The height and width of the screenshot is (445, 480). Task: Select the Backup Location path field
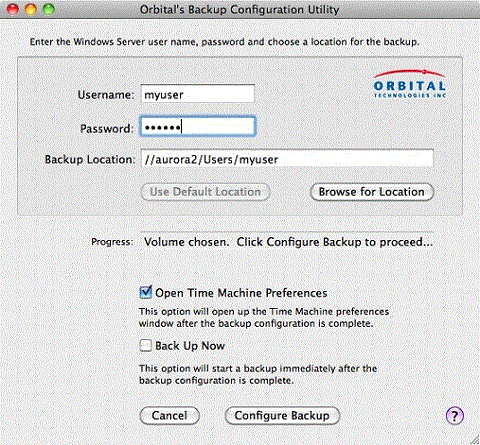point(287,158)
